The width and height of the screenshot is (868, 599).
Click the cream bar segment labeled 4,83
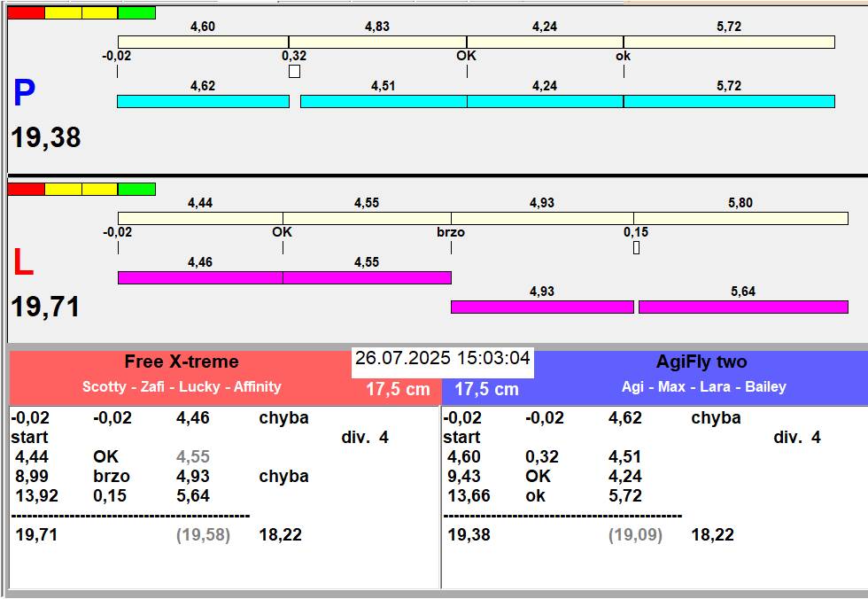pyautogui.click(x=377, y=42)
